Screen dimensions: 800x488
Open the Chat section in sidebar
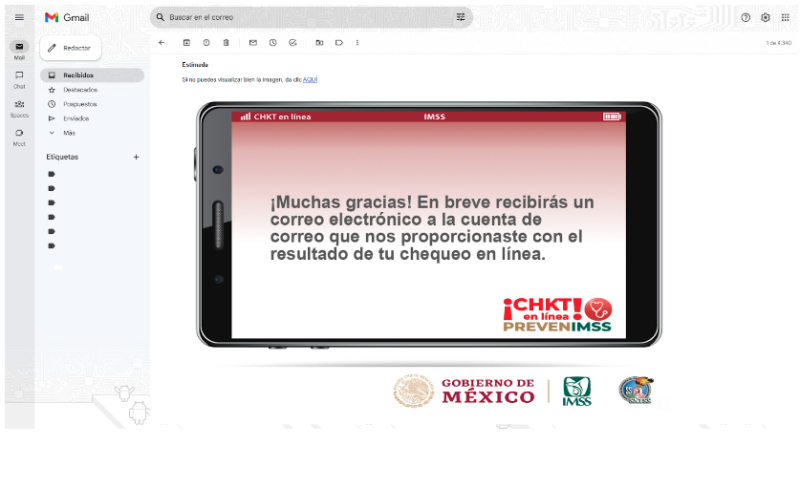coord(19,80)
